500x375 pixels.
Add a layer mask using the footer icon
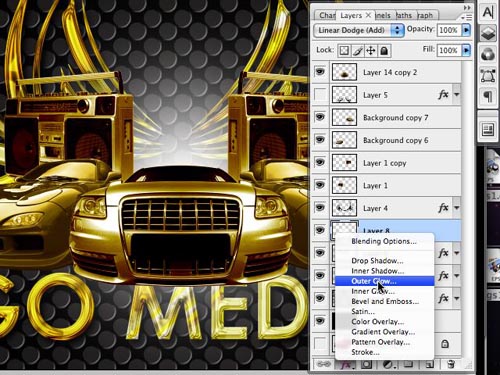[367, 364]
